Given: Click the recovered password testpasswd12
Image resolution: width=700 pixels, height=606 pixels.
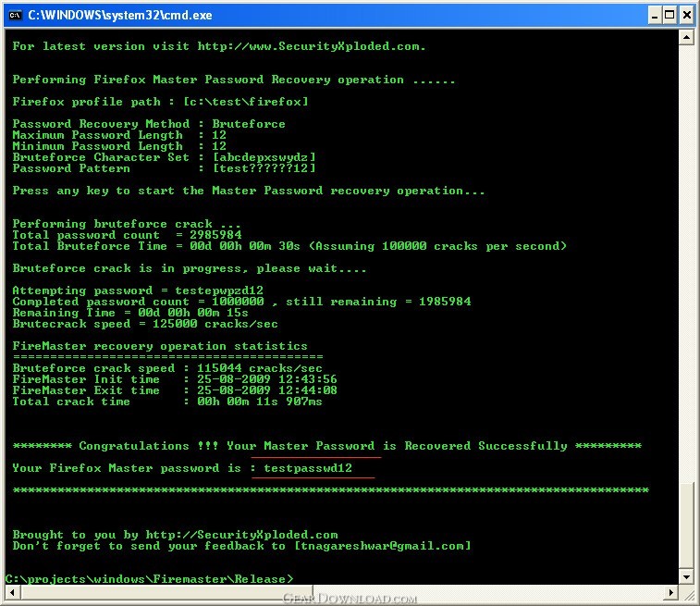Looking at the screenshot, I should point(308,468).
